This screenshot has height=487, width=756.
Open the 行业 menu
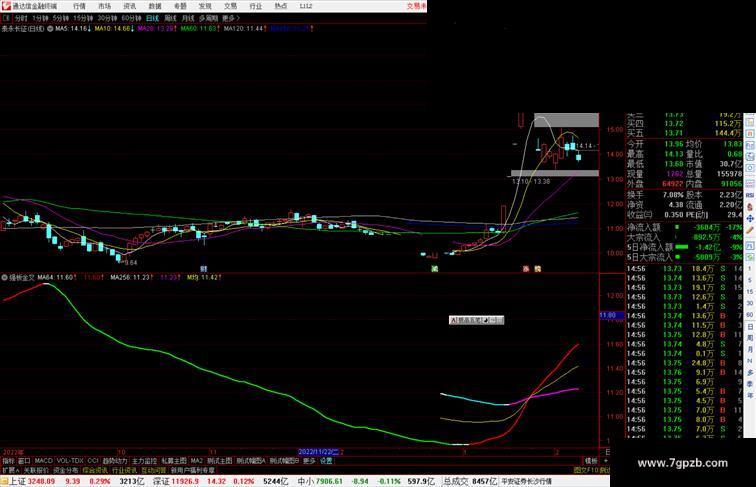pos(256,6)
